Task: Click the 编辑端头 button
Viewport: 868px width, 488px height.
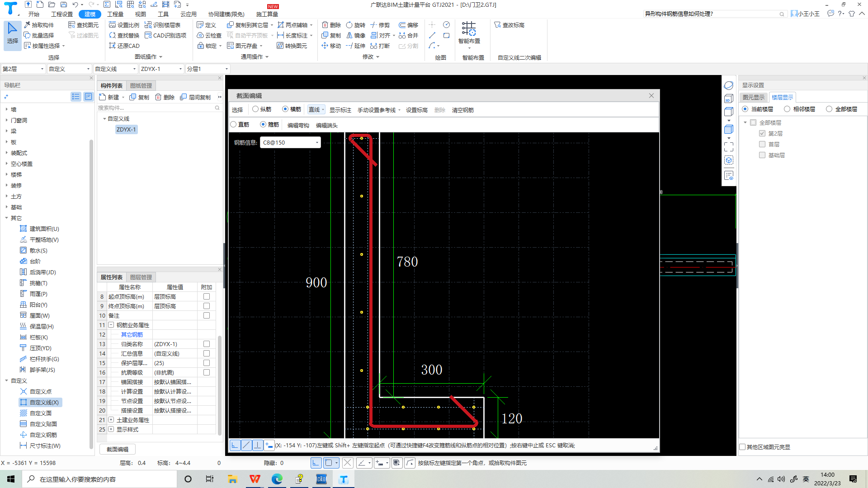Action: point(327,125)
